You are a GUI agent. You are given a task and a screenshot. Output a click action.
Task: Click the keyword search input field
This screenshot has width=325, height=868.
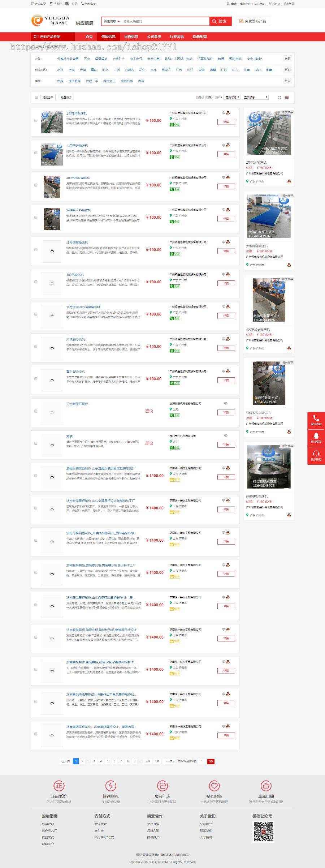(165, 21)
